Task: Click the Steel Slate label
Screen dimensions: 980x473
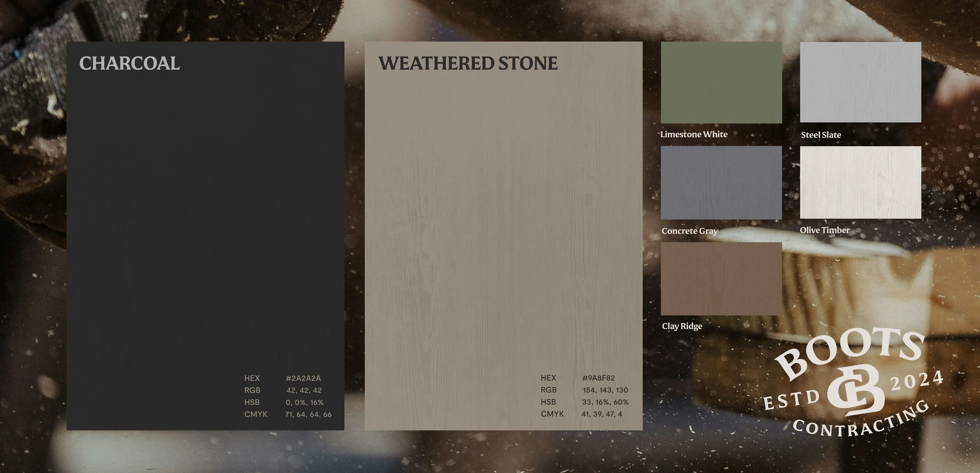Action: click(821, 135)
